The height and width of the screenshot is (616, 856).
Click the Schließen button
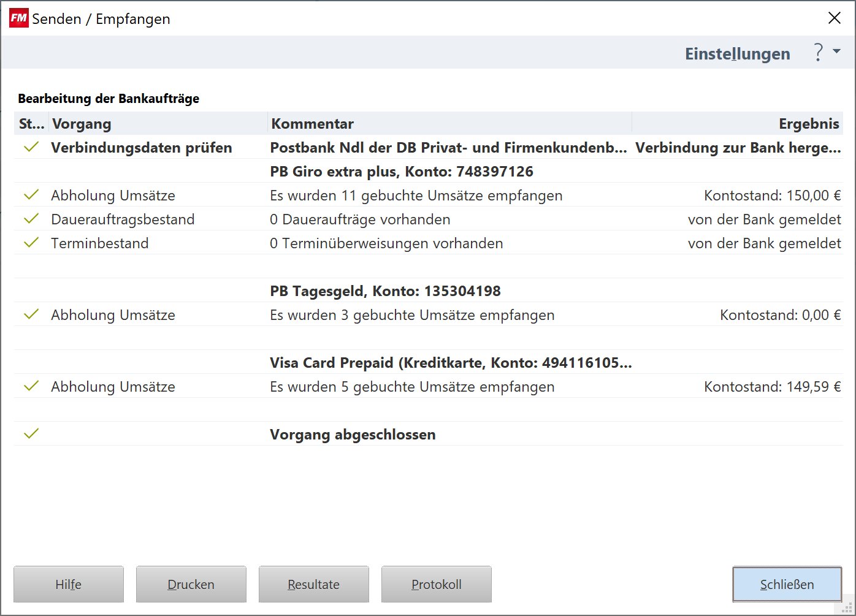(787, 584)
